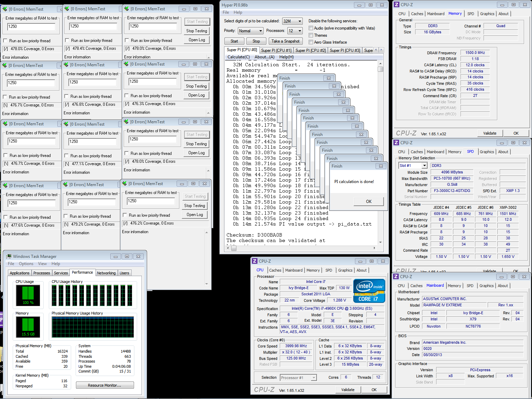The height and width of the screenshot is (399, 532).
Task: Click the Windows Task Manager title bar icon
Action: [x=9, y=256]
